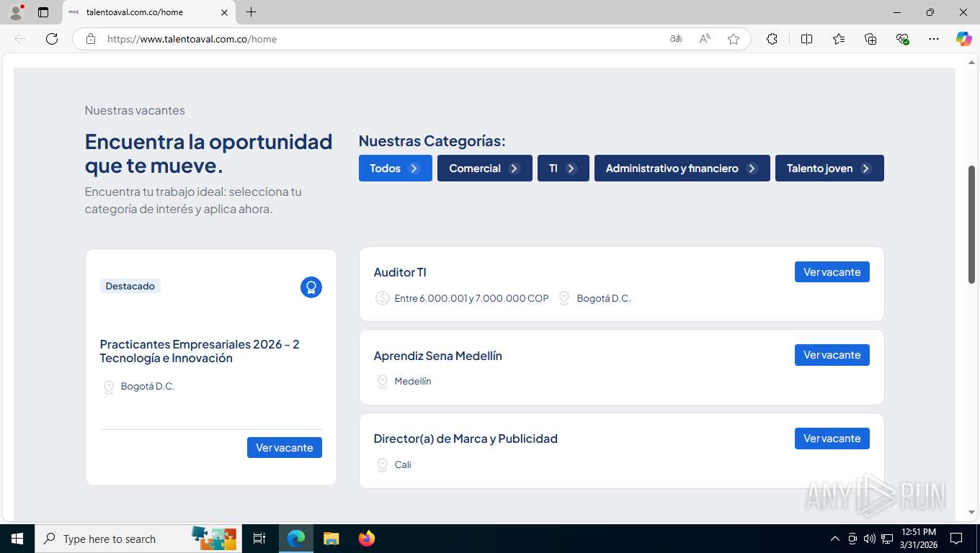Viewport: 980px width, 553px height.
Task: Click the Destacado tag
Action: pyautogui.click(x=130, y=286)
